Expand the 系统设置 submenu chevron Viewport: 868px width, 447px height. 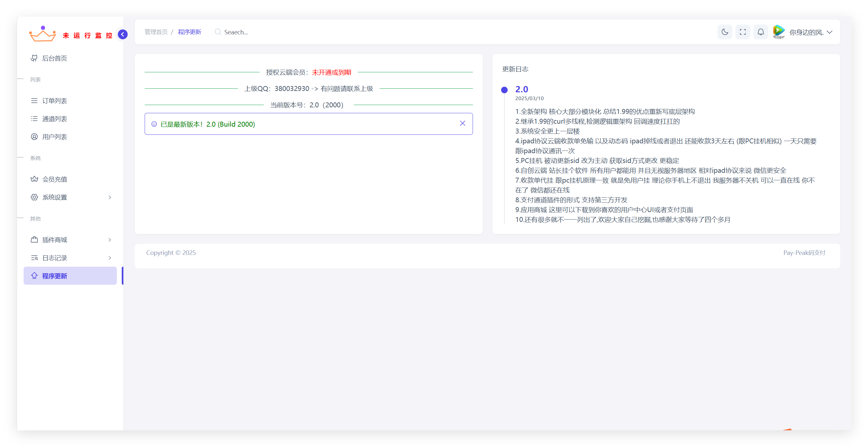(110, 197)
